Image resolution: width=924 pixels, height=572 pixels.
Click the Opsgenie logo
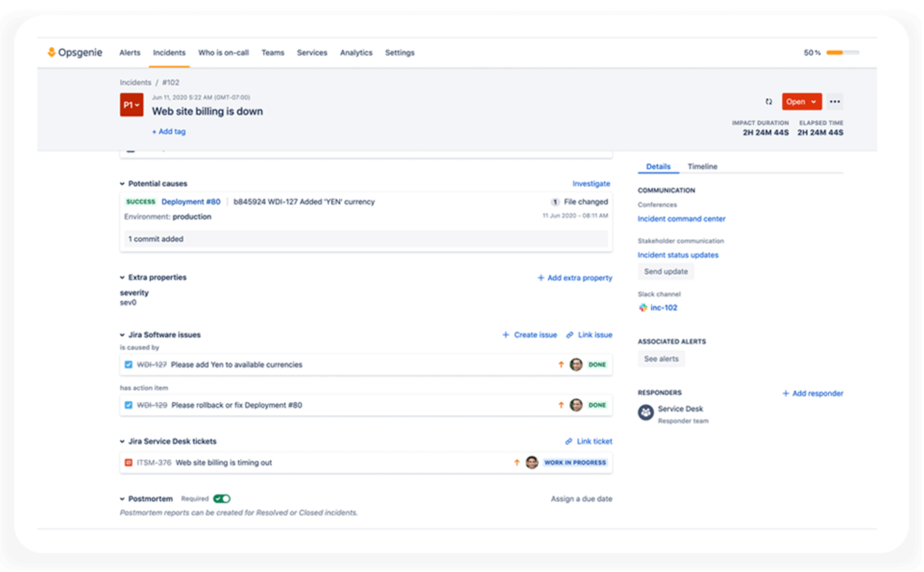[75, 53]
